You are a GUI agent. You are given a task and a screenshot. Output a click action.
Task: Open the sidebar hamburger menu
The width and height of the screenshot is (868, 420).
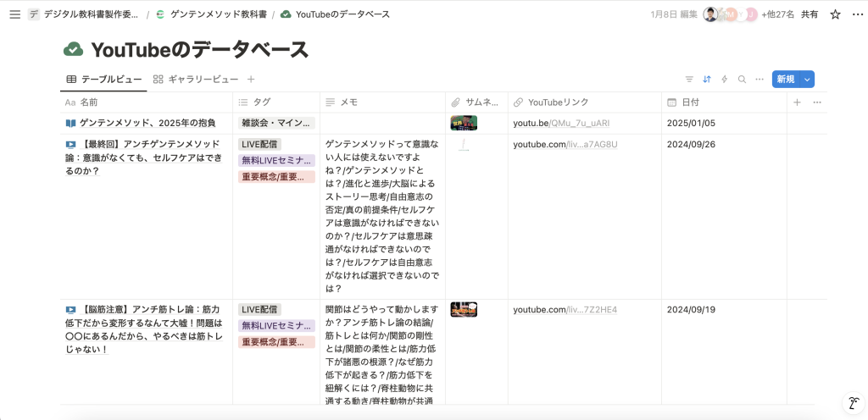14,14
